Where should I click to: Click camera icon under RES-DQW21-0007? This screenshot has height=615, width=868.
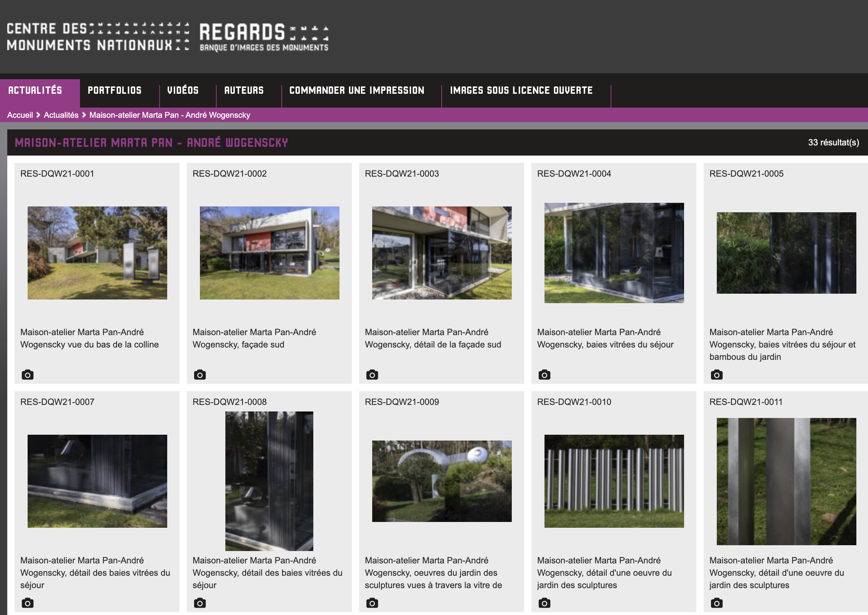coord(27,603)
